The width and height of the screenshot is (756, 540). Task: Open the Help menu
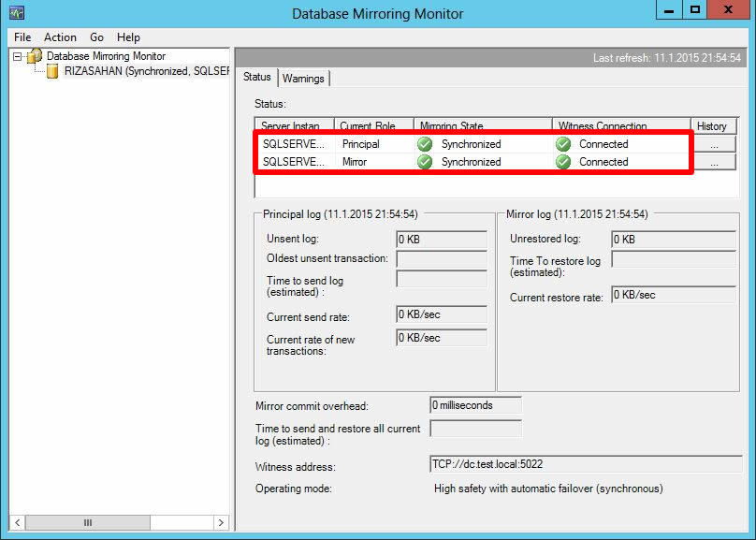coord(128,37)
